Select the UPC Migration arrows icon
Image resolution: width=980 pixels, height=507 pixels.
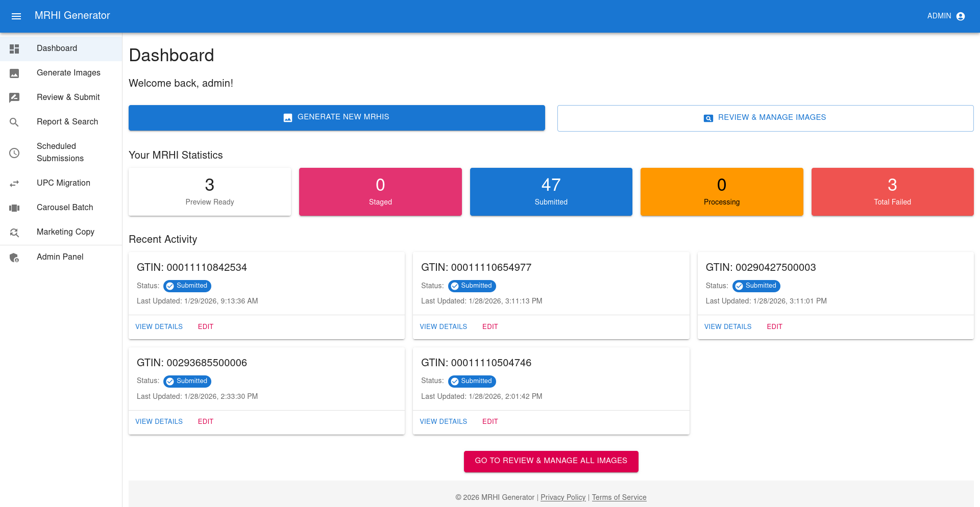click(14, 183)
